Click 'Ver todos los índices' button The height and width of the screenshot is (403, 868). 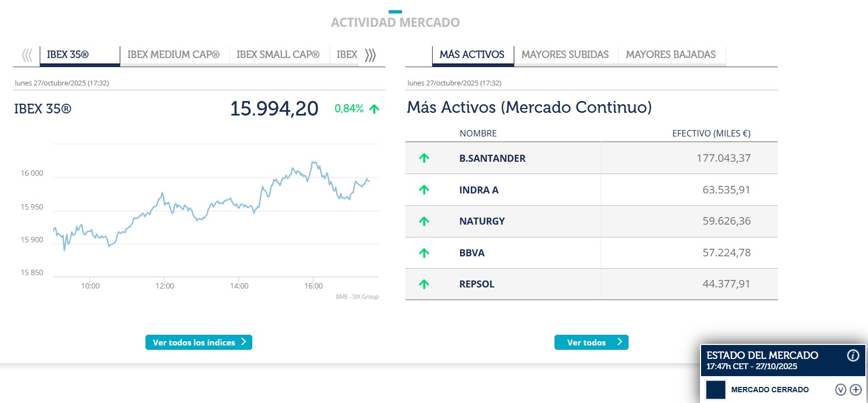199,342
